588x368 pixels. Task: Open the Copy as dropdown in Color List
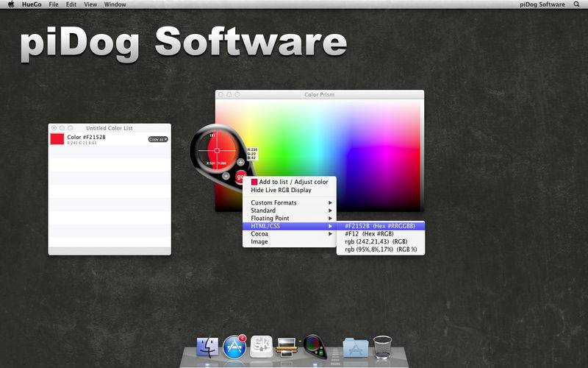[158, 139]
